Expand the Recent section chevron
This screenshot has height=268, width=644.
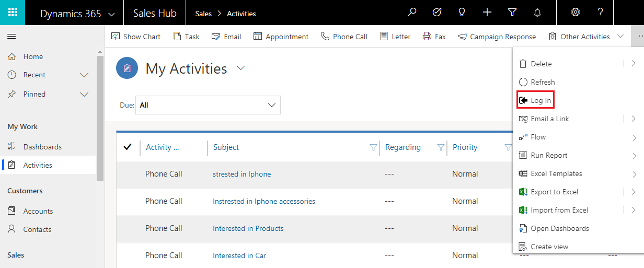tap(84, 75)
